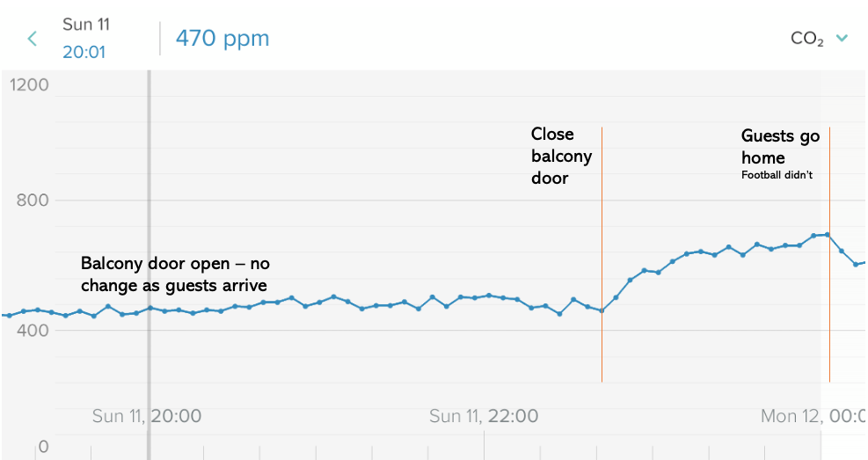Click the Mon 12 midnight axis label
This screenshot has width=868, height=460.
click(813, 416)
